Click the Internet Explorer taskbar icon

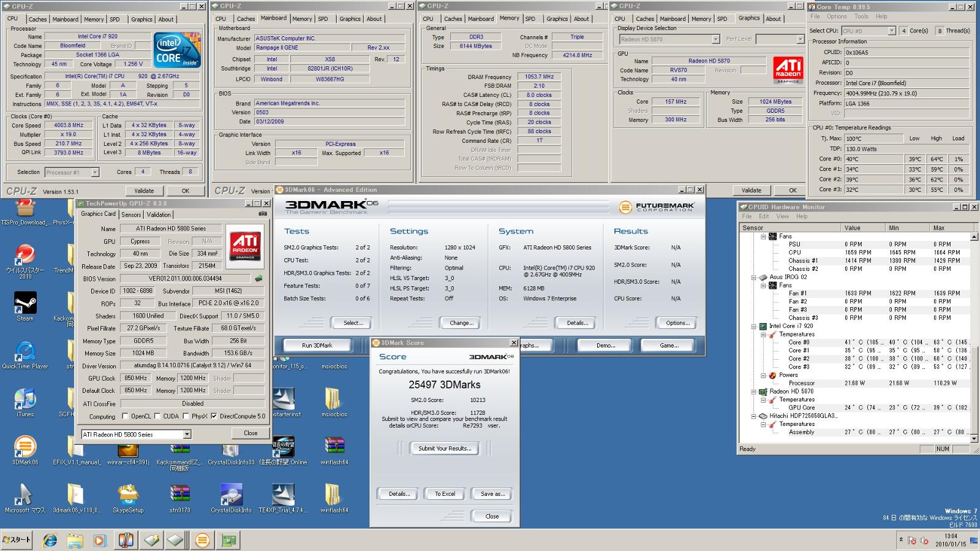pyautogui.click(x=50, y=540)
